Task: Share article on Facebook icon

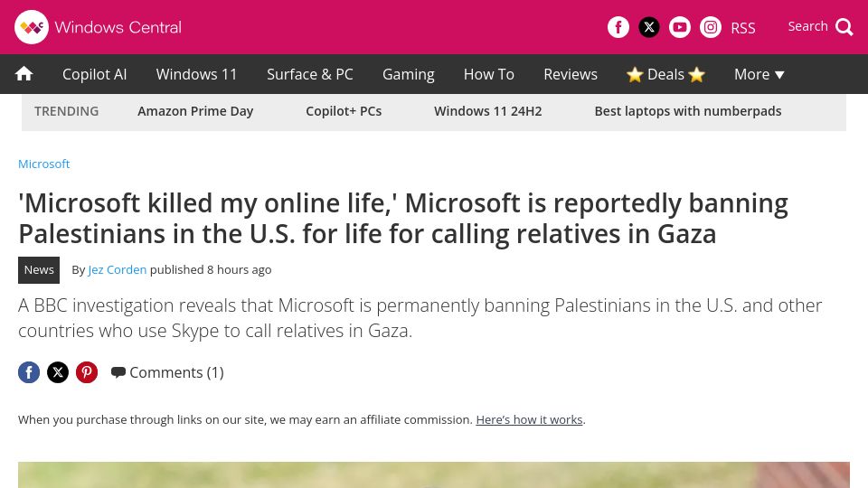Action: pyautogui.click(x=29, y=372)
